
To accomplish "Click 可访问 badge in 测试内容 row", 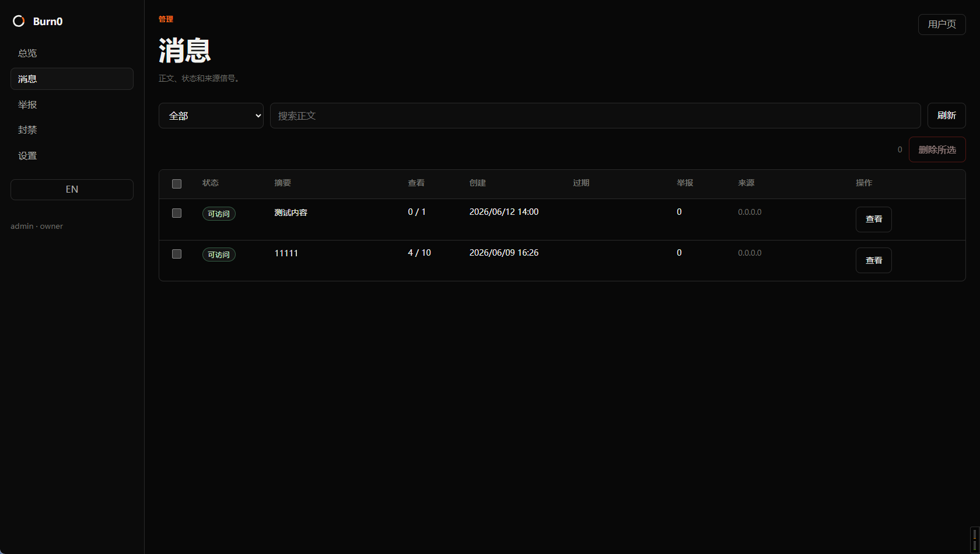I will 219,214.
